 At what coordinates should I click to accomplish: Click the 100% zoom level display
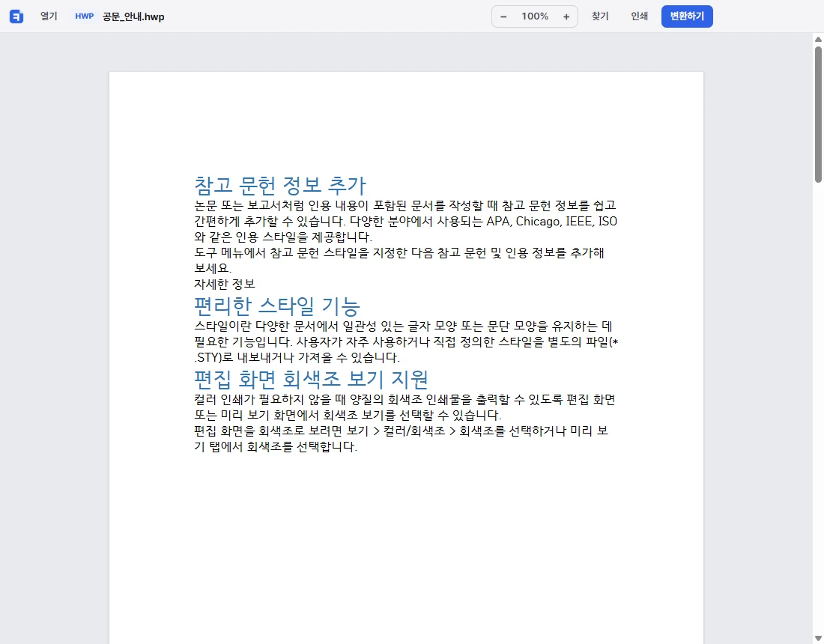535,16
